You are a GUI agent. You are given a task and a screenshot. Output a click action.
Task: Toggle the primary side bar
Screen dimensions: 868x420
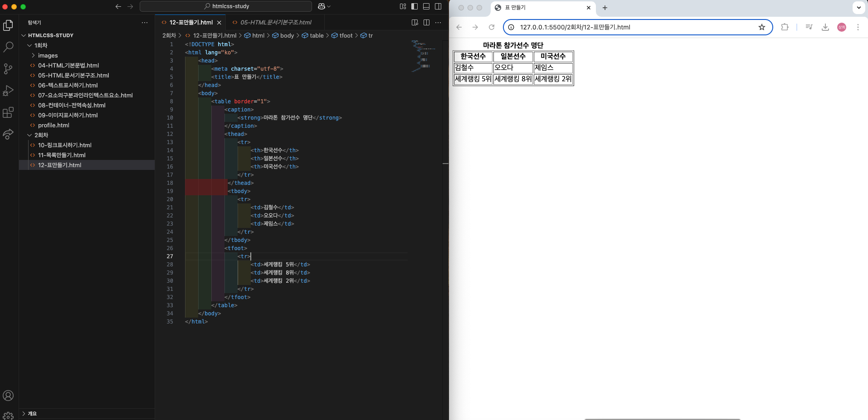click(414, 6)
